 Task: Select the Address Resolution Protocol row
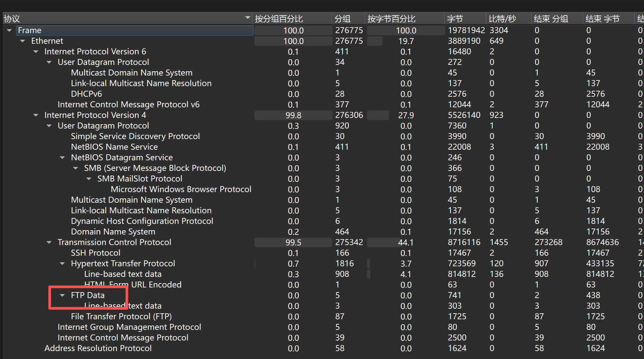98,348
